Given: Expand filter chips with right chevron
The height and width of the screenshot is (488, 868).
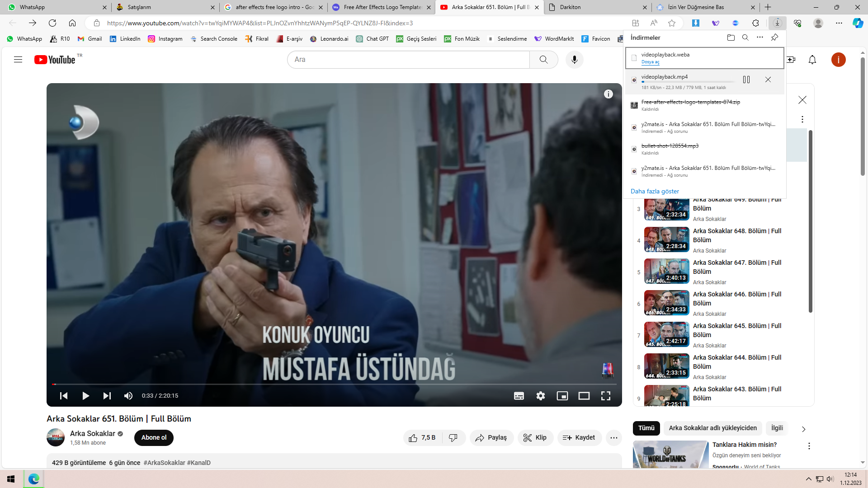Looking at the screenshot, I should [x=803, y=429].
